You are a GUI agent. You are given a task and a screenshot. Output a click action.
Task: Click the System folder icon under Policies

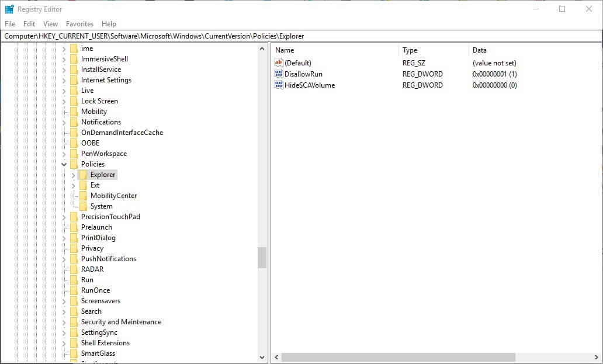pos(83,206)
